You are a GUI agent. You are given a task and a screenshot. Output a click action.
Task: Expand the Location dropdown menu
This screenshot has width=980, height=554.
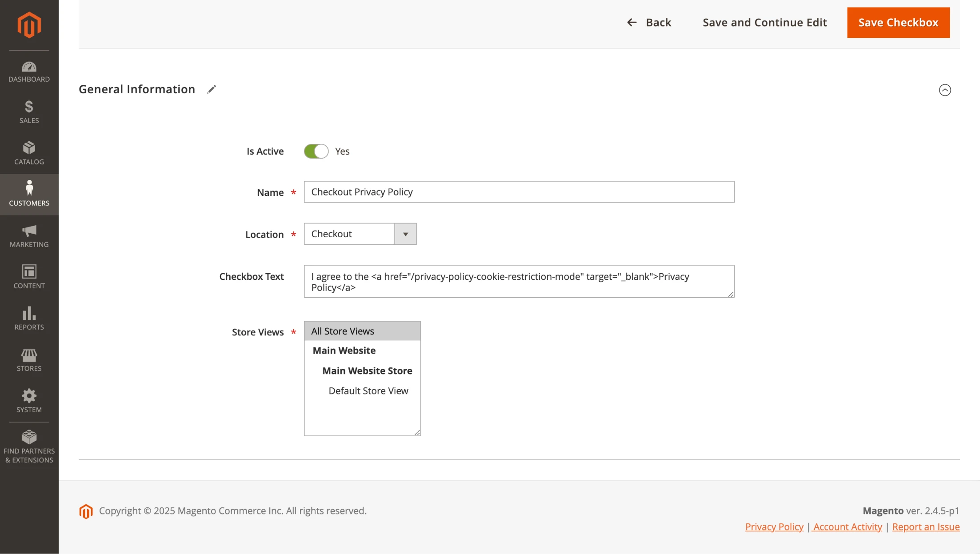click(x=406, y=234)
